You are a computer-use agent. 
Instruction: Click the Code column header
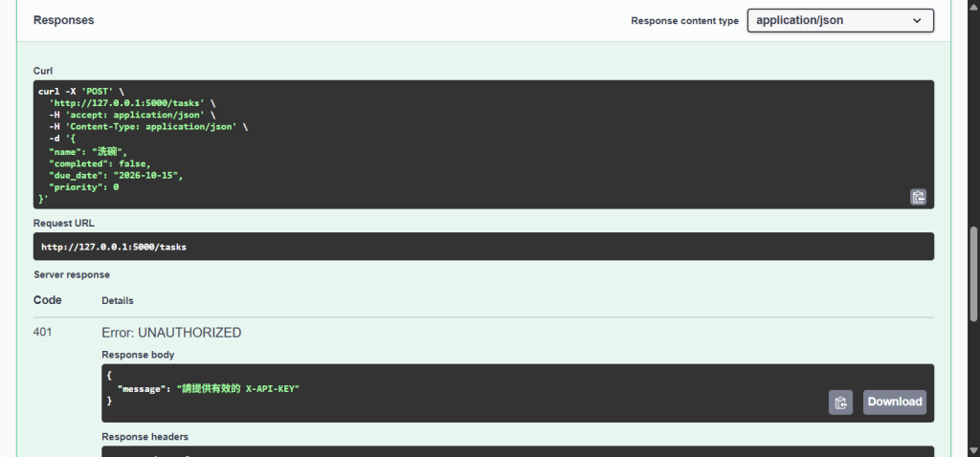tap(48, 300)
